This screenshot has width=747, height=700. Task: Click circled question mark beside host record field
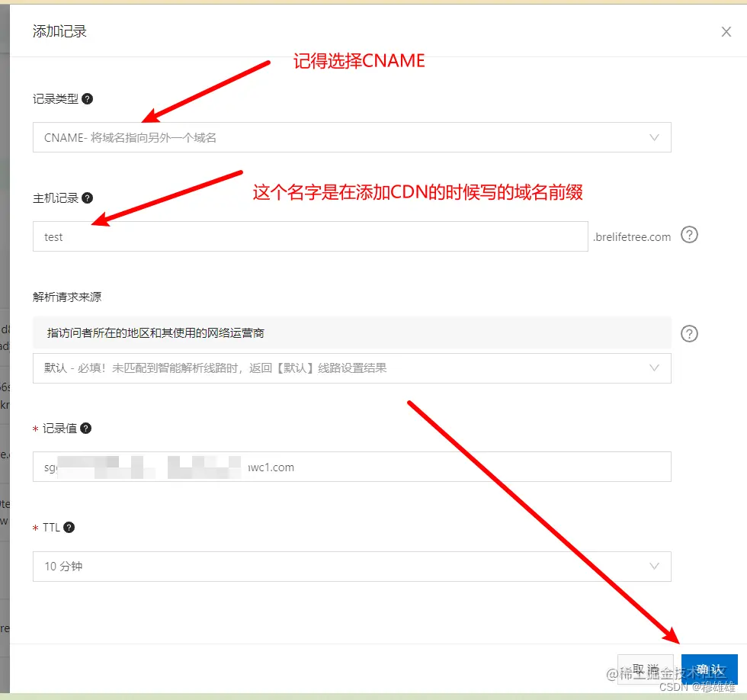coord(689,235)
